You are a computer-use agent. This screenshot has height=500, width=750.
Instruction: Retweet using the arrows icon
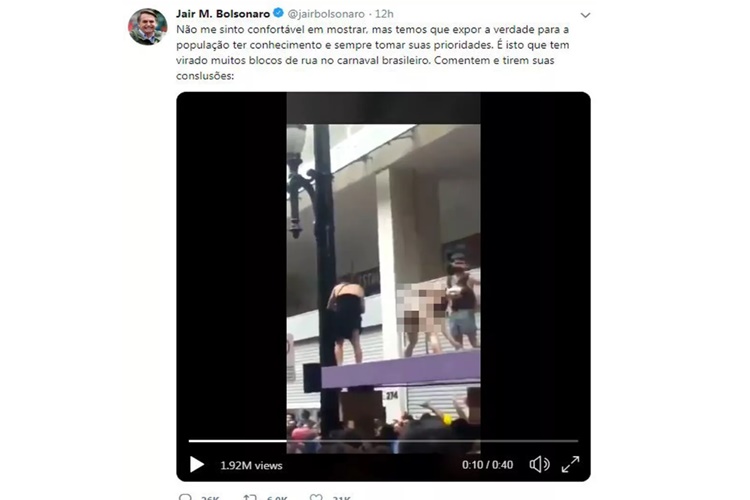pos(250,497)
